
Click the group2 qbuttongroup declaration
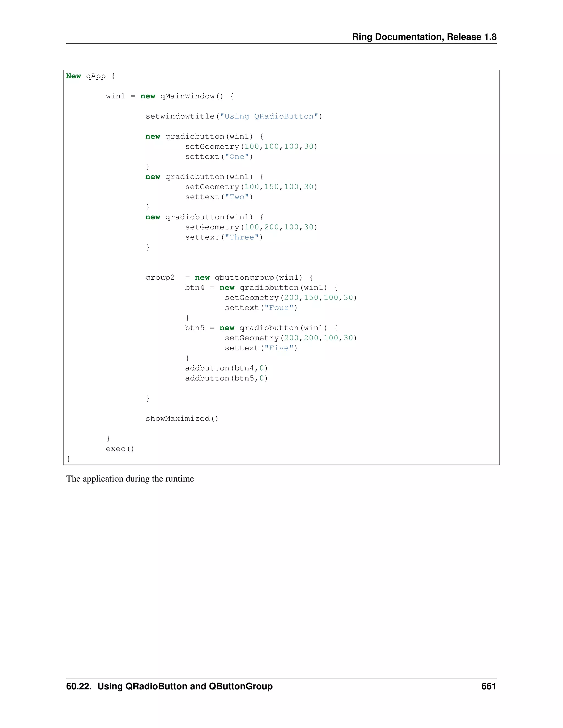pyautogui.click(x=229, y=278)
